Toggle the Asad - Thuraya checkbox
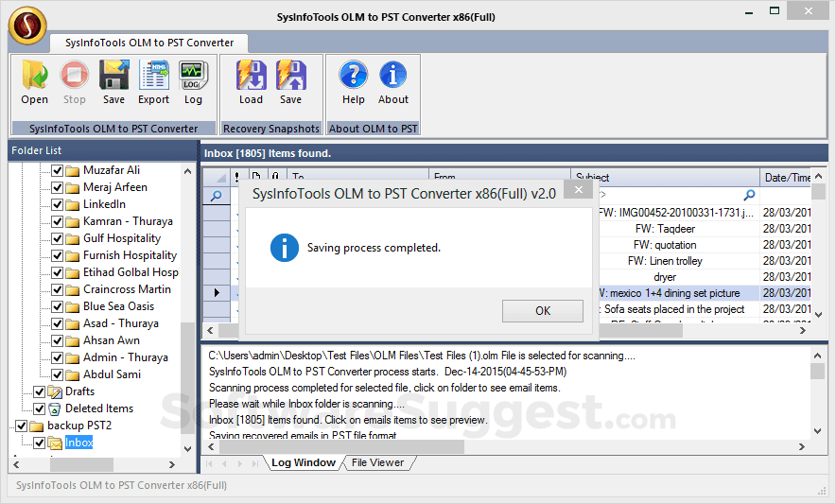 (x=57, y=324)
